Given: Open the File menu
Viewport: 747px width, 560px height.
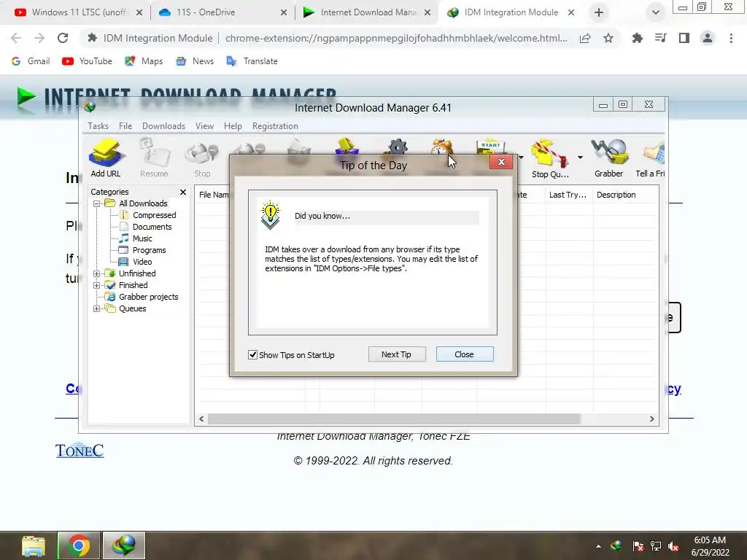Looking at the screenshot, I should click(x=125, y=126).
